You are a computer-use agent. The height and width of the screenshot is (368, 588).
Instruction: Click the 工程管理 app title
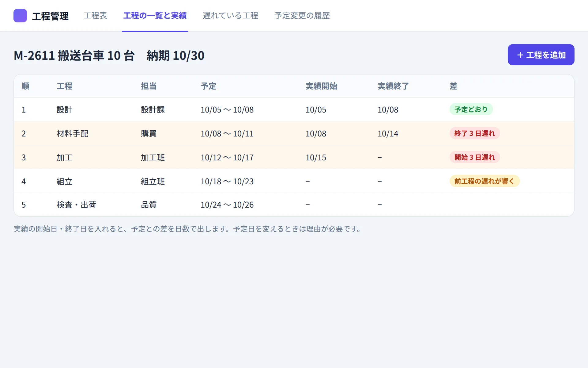click(x=50, y=16)
